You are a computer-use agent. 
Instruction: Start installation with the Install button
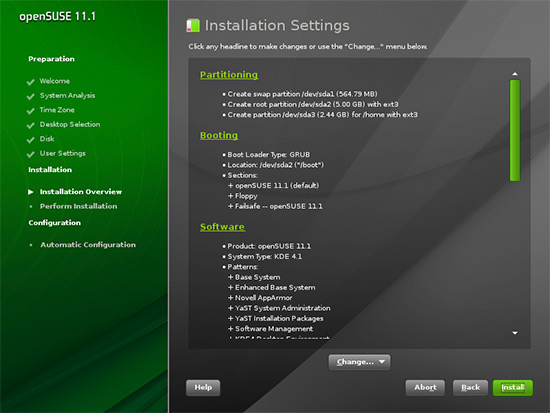pos(513,387)
